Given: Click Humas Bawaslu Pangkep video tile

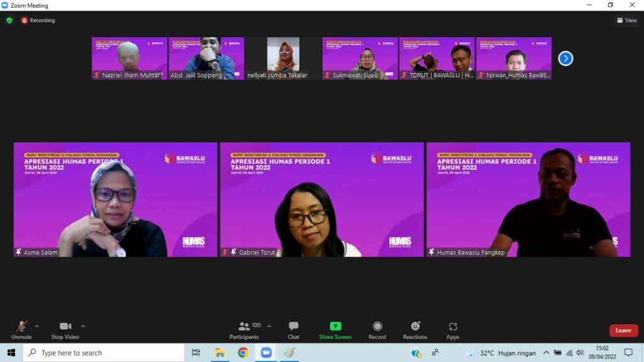Looking at the screenshot, I should pos(528,200).
